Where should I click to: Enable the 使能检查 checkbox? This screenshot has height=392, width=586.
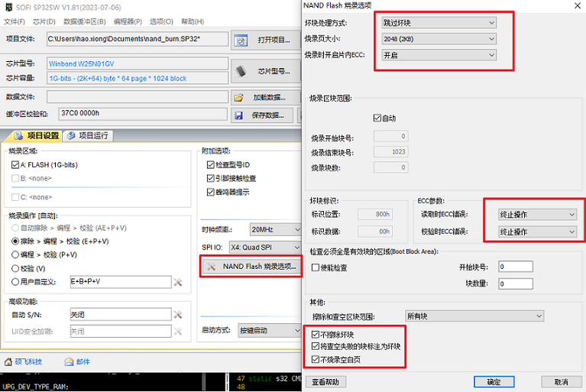[316, 267]
